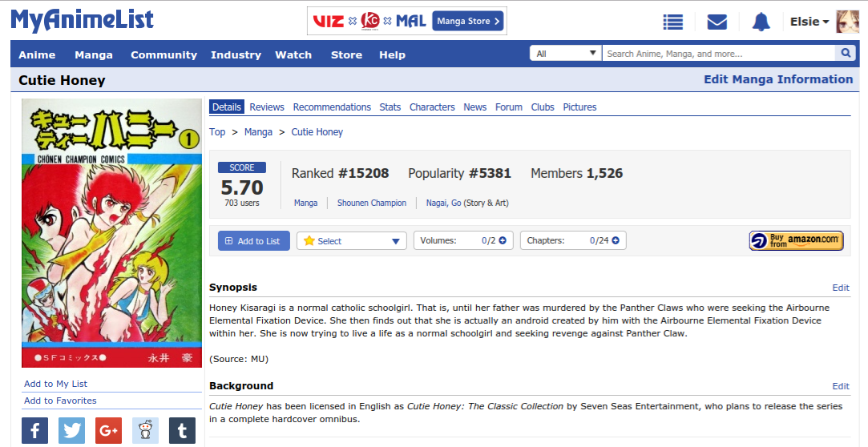Share on Google Plus icon
Viewport: 868px width, 447px height.
tap(108, 430)
